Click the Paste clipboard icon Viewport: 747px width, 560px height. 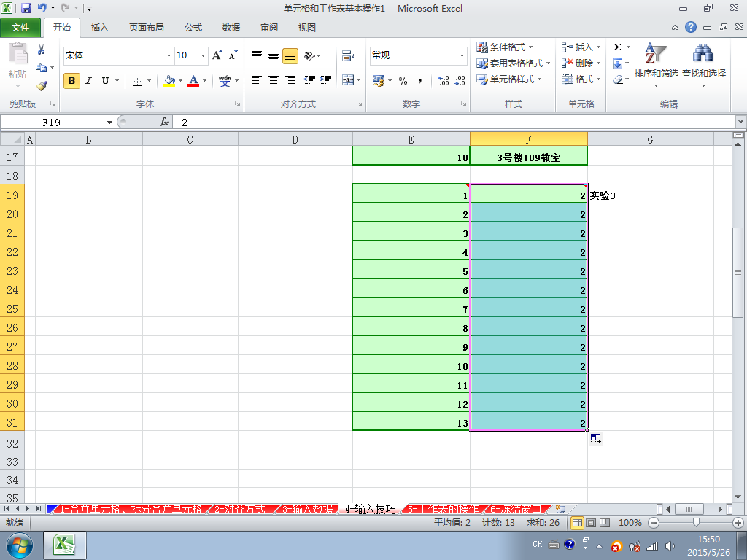point(18,53)
